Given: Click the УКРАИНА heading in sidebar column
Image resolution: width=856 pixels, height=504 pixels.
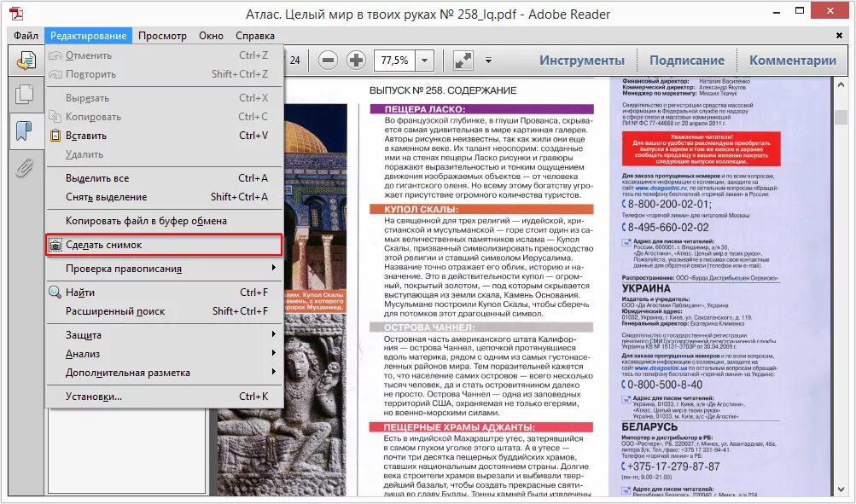Looking at the screenshot, I should (x=646, y=288).
